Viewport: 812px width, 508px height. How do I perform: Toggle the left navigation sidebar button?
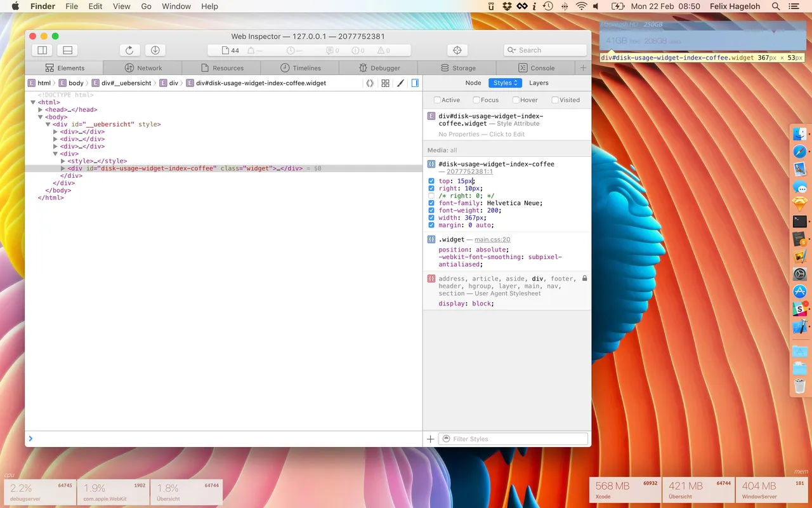pyautogui.click(x=42, y=50)
